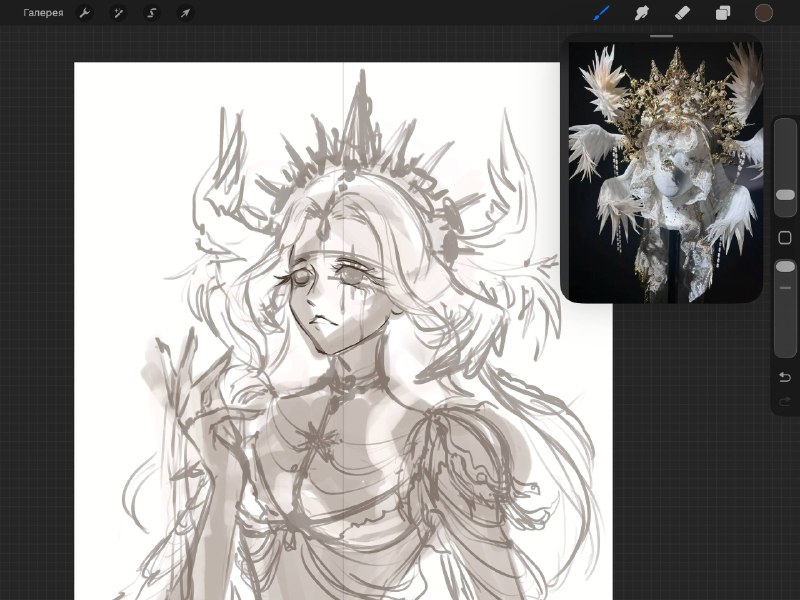
Task: Tap the square Modify button in sidebar
Action: coord(785,238)
